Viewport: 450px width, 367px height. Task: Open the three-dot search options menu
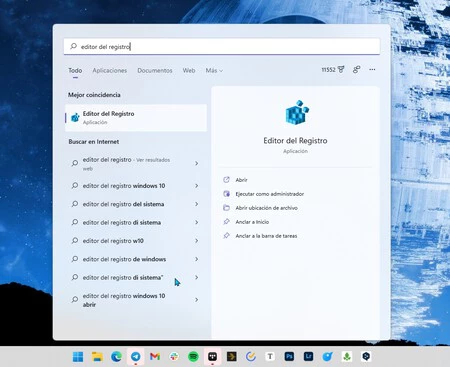coord(372,70)
